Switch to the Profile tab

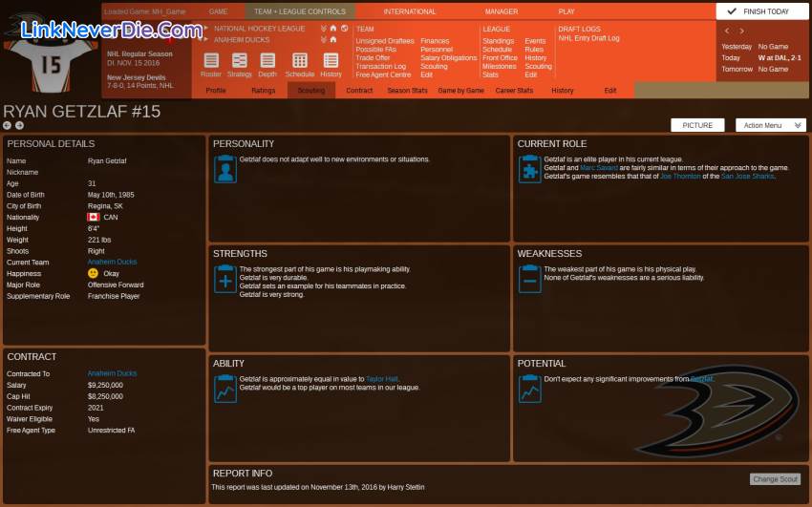coord(216,91)
